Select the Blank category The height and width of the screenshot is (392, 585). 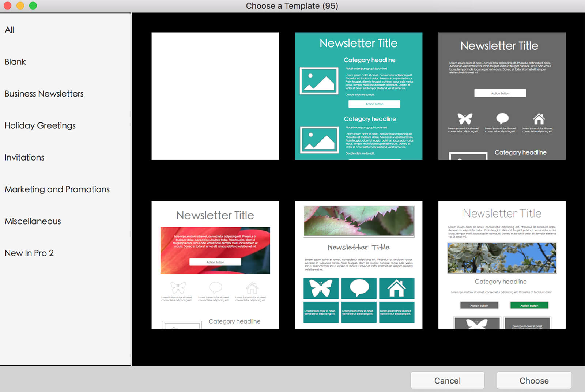(x=15, y=62)
